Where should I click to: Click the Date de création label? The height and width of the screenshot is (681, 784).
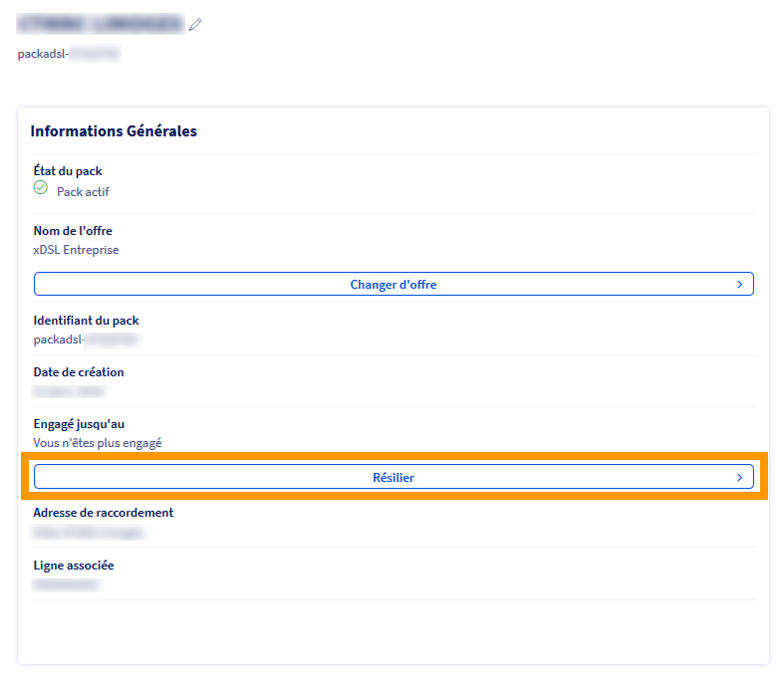pos(79,372)
